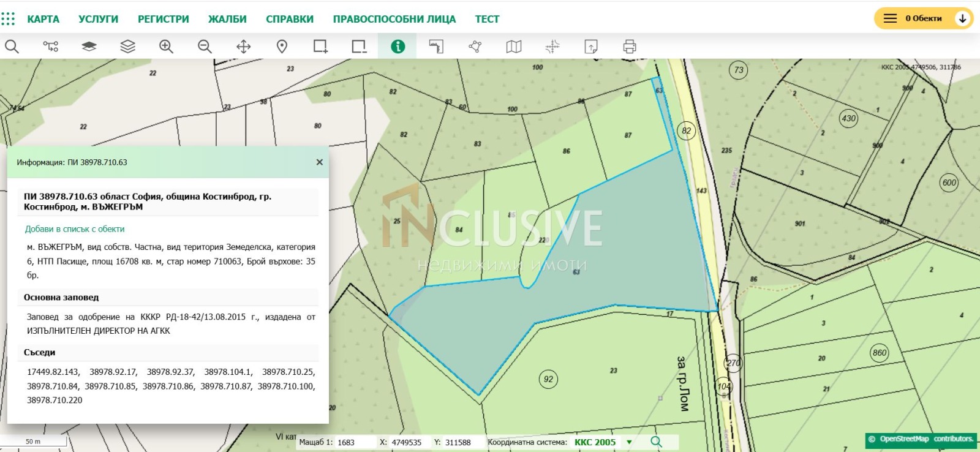This screenshot has width=980, height=452.
Task: Open the apps grid menu
Action: (8, 19)
